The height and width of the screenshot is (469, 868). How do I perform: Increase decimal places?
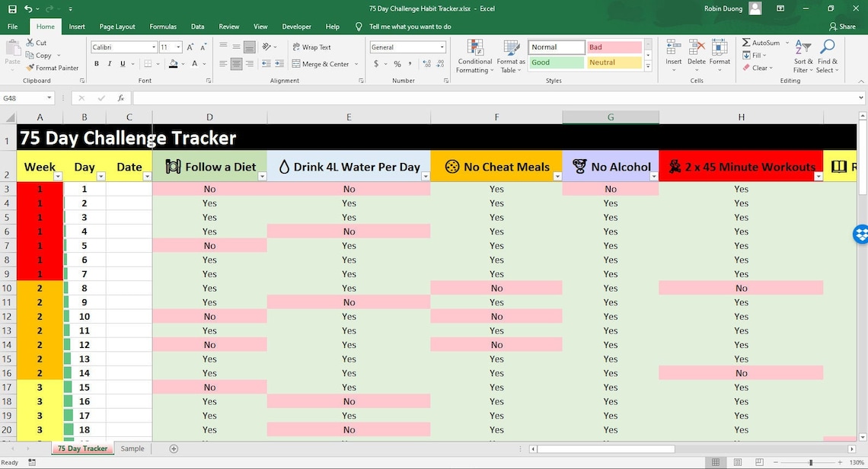pos(427,64)
